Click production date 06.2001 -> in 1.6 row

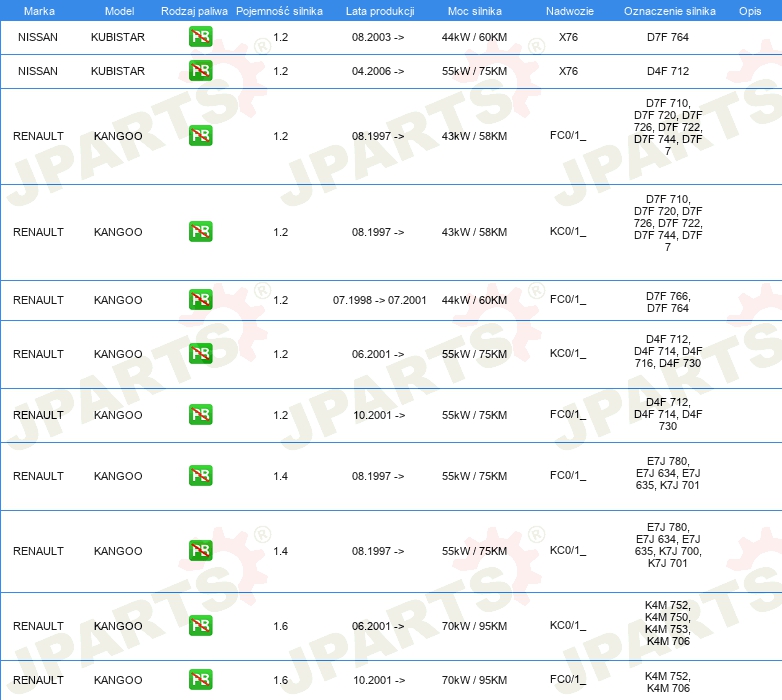coord(378,626)
